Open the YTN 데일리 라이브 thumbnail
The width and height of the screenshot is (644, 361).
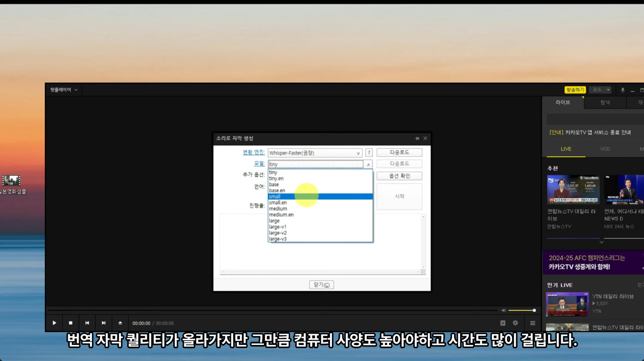[567, 304]
